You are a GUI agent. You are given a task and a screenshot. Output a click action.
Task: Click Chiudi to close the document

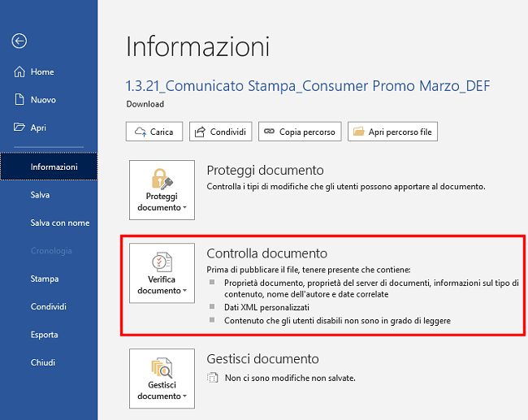tap(49, 362)
